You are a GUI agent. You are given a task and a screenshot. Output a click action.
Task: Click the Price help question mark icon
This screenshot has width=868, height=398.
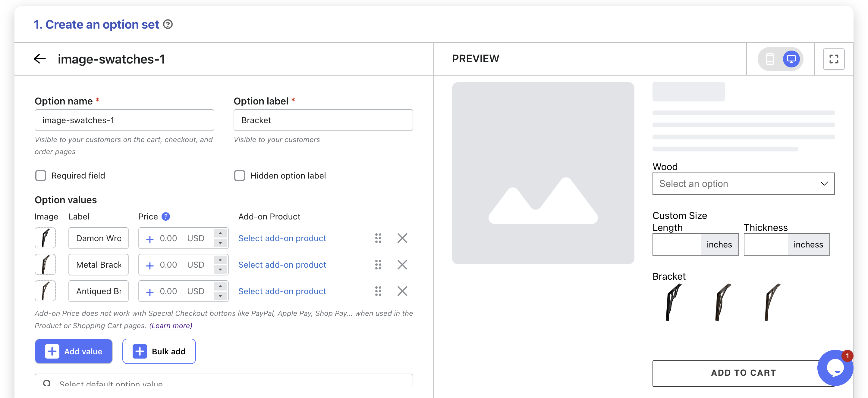[165, 216]
